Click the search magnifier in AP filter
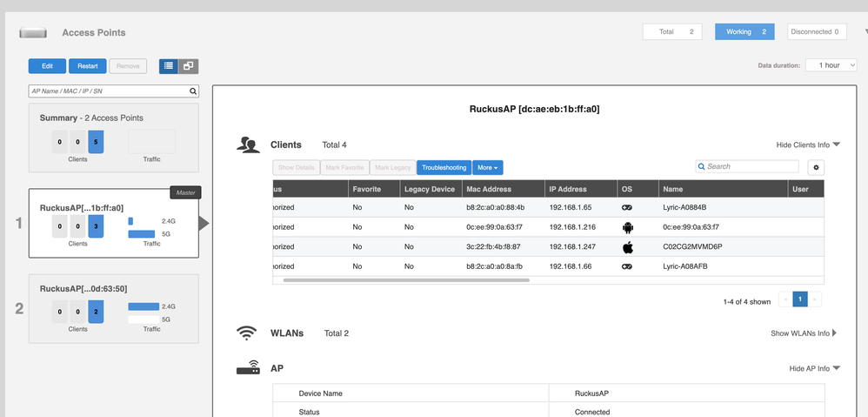Viewport: 868px width, 417px height. tap(193, 91)
